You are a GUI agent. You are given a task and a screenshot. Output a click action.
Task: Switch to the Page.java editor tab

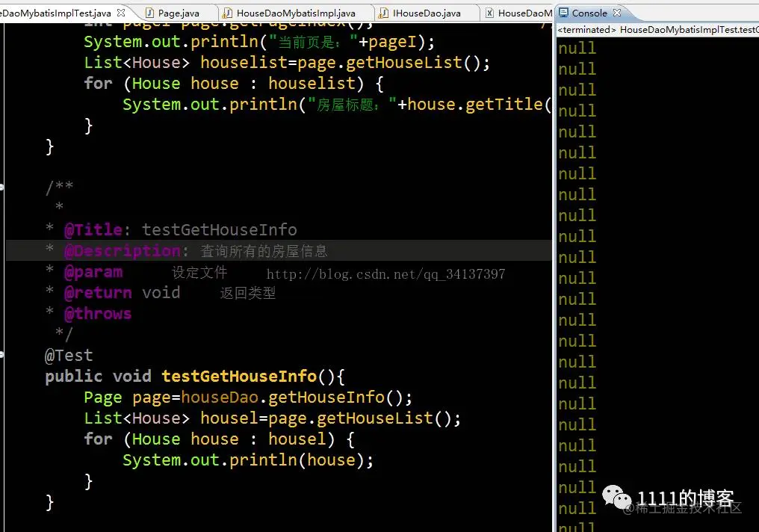173,13
